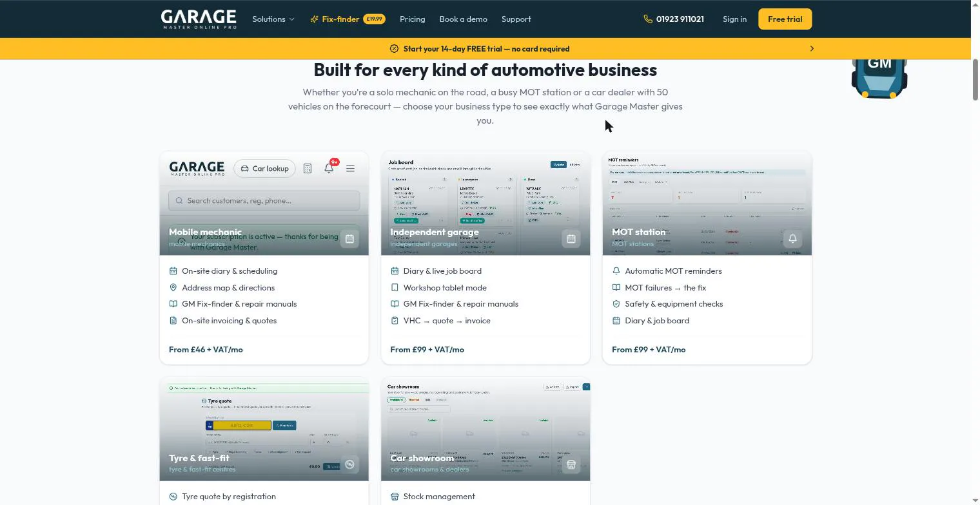Click the book icon beside MOT failures → the fix
Screen dimensions: 980x505
(616, 288)
